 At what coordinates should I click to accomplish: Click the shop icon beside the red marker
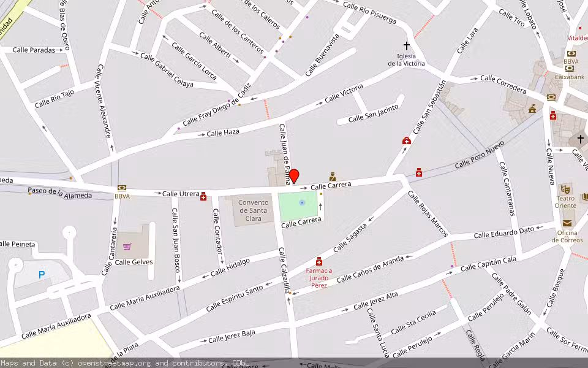coord(333,177)
